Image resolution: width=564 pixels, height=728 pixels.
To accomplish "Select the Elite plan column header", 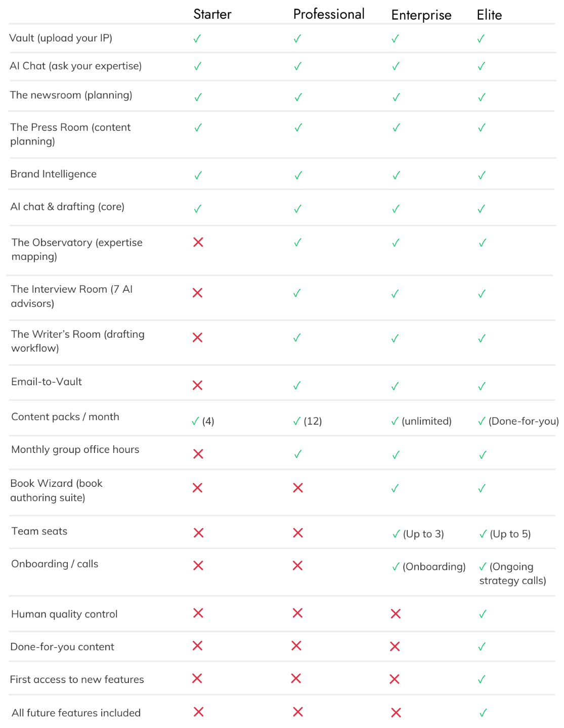I will pos(489,15).
